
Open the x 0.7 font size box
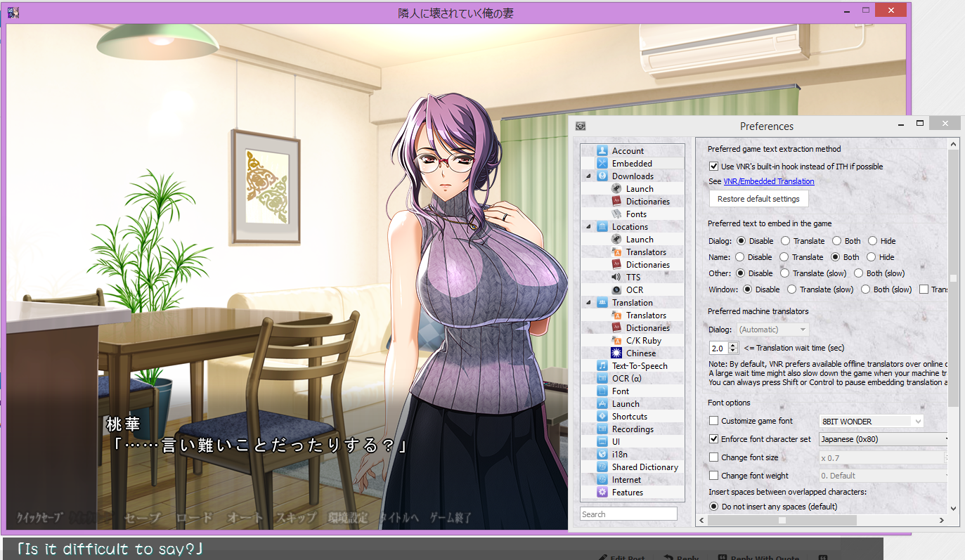click(x=881, y=457)
